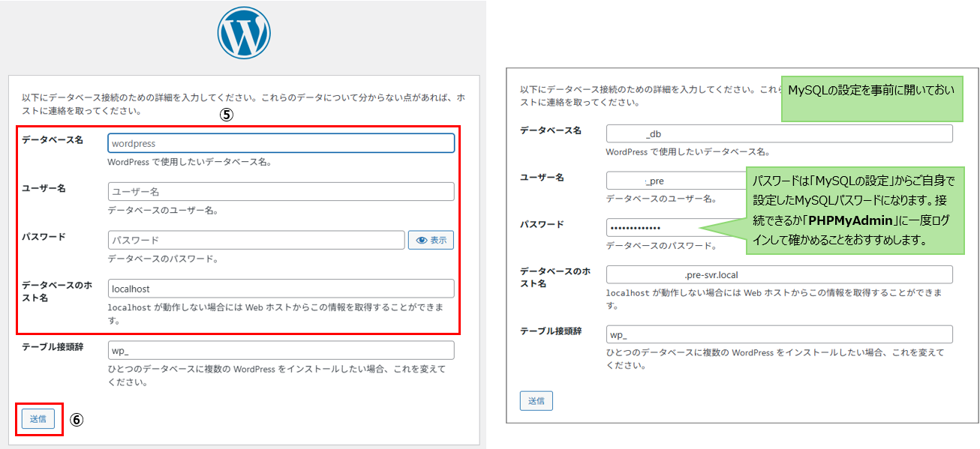Select the host field containing localhost
The height and width of the screenshot is (449, 980).
(281, 289)
